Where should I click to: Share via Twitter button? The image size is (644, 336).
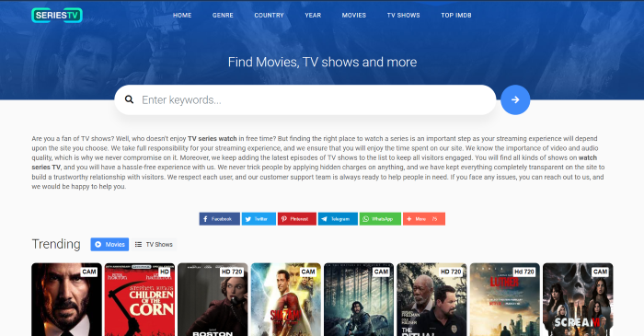259,219
